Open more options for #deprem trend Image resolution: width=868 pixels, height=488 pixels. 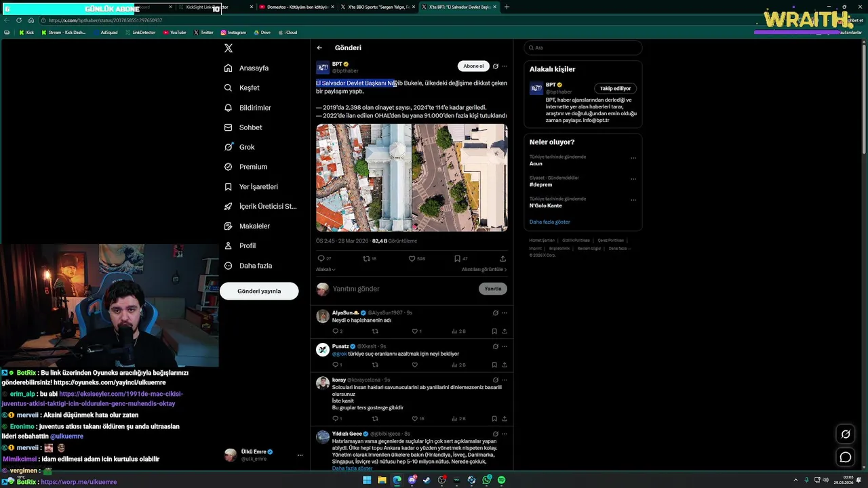[x=633, y=179]
